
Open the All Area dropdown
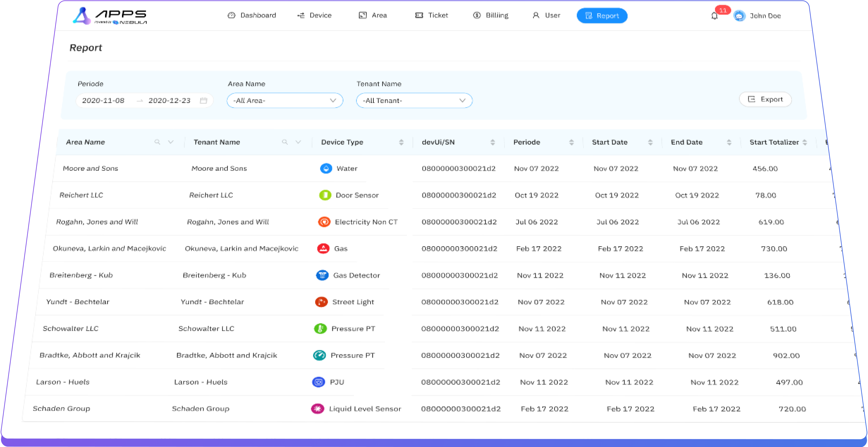click(285, 101)
